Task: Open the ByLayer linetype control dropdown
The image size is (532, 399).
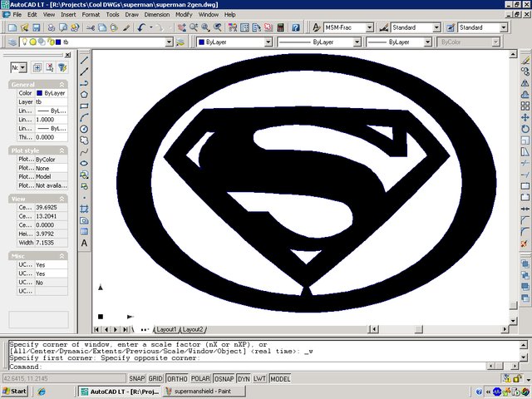Action: pos(357,42)
